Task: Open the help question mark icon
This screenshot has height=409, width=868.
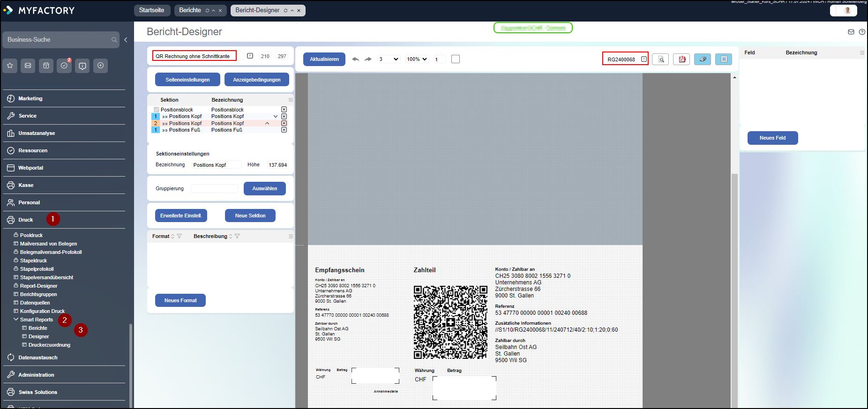Action: [862, 32]
